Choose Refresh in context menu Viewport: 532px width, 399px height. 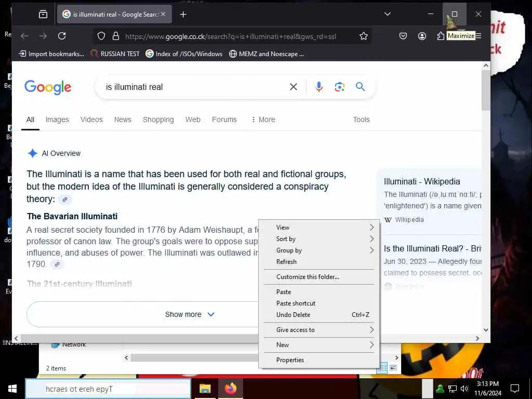(319, 262)
